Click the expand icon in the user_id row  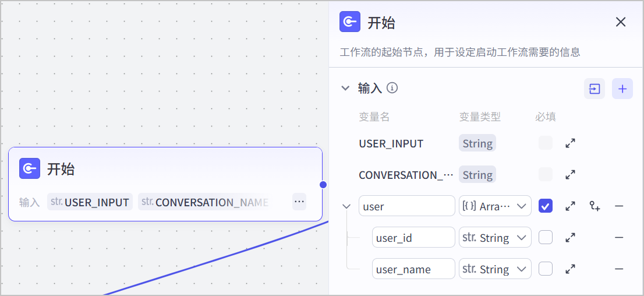click(570, 237)
